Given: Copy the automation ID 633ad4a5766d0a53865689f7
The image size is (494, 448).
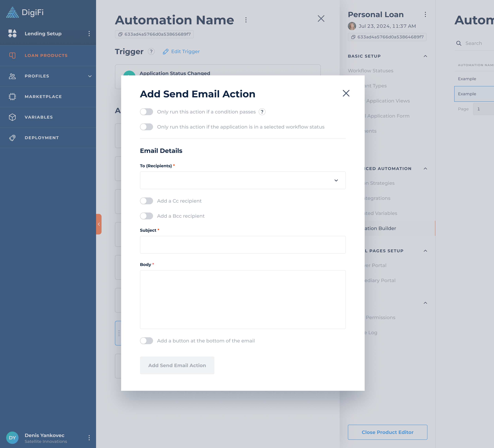Looking at the screenshot, I should [120, 34].
